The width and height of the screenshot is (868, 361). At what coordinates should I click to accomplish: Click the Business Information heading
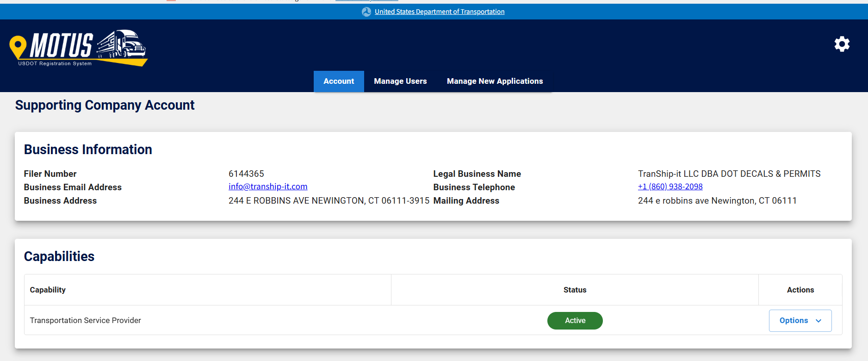click(x=88, y=149)
